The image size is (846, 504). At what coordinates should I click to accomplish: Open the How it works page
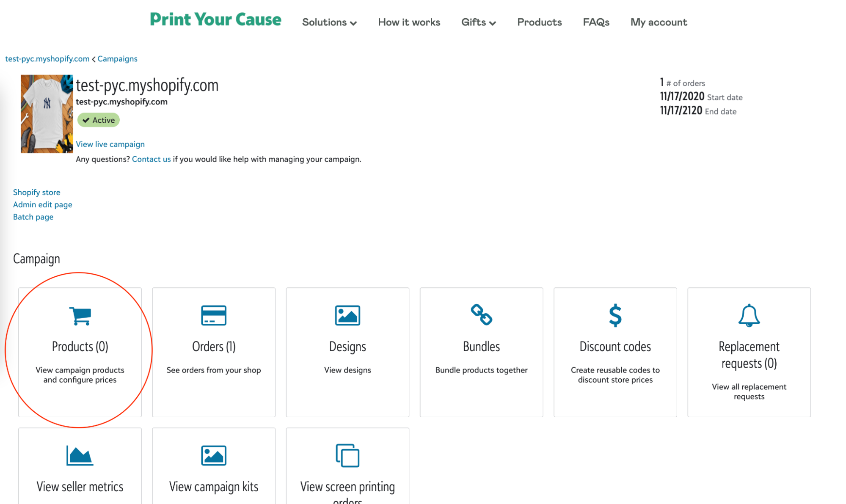(x=409, y=22)
